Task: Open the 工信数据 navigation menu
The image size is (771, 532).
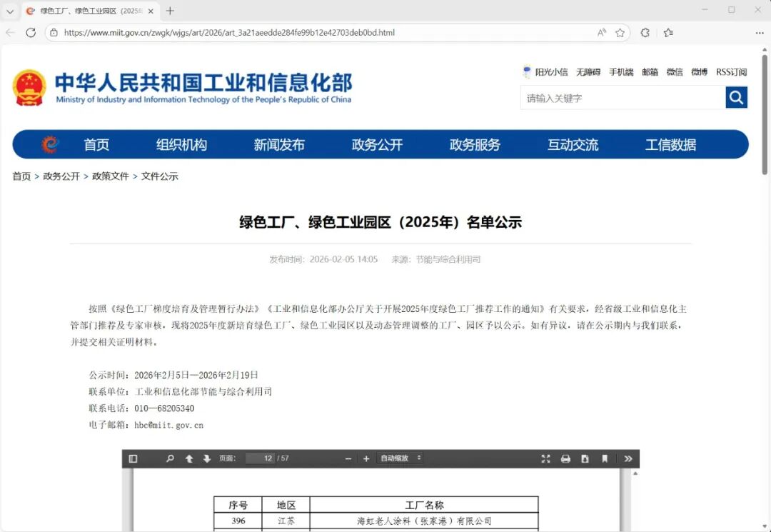Action: [670, 145]
